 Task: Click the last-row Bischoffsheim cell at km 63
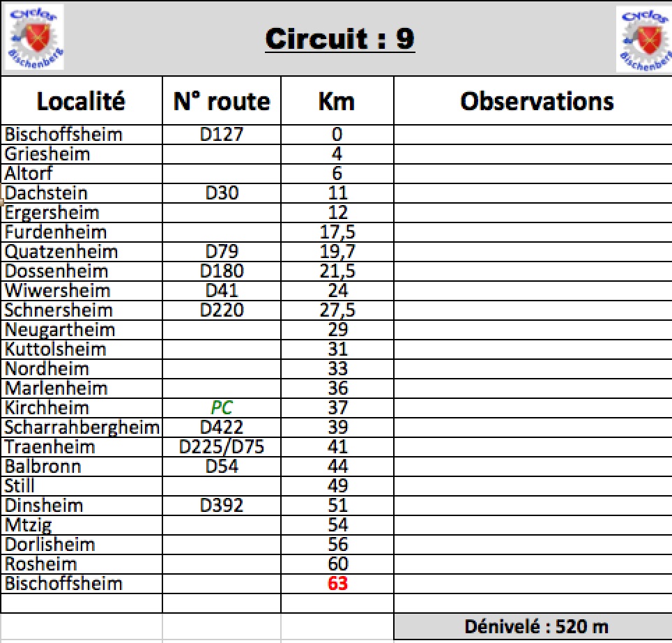(82, 584)
